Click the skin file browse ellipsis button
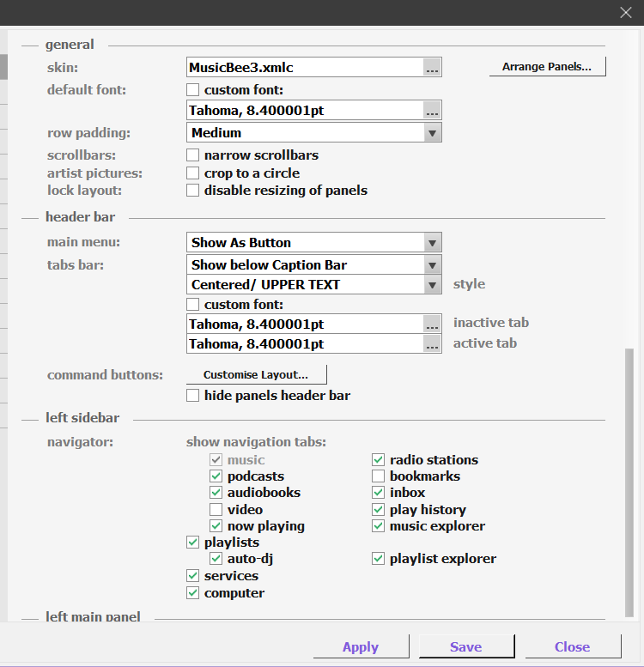The height and width of the screenshot is (667, 644). [x=432, y=67]
